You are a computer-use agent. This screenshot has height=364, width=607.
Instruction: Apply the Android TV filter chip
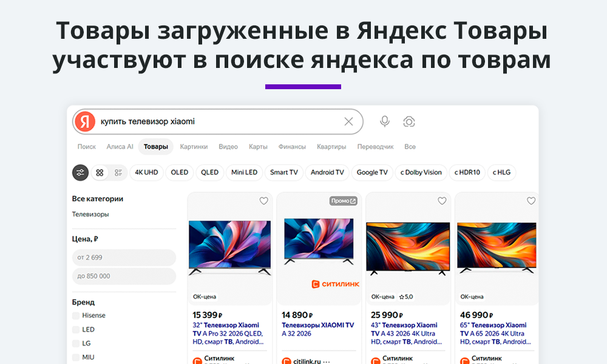tap(327, 172)
